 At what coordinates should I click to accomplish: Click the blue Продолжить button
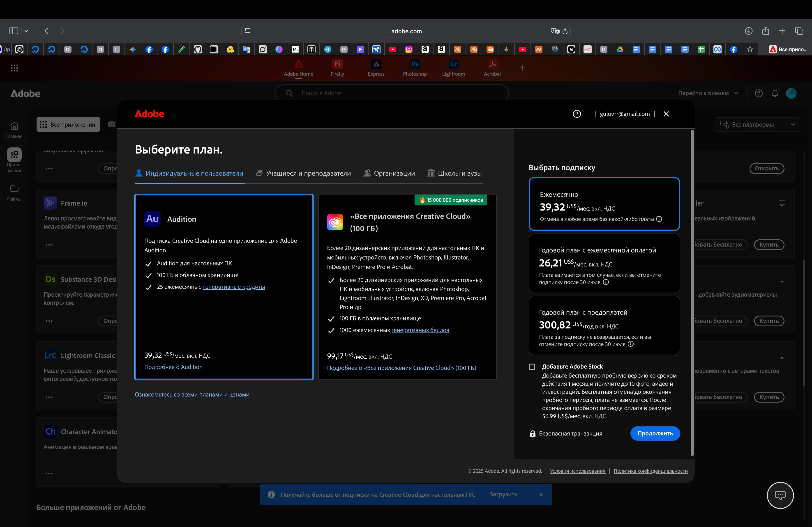coord(655,433)
